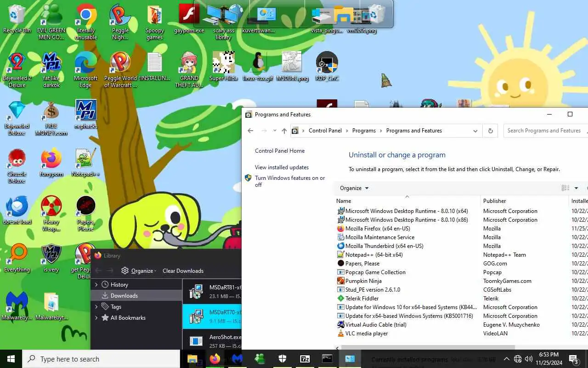Select the Malwarebytes folder icon on desktop

point(51,306)
